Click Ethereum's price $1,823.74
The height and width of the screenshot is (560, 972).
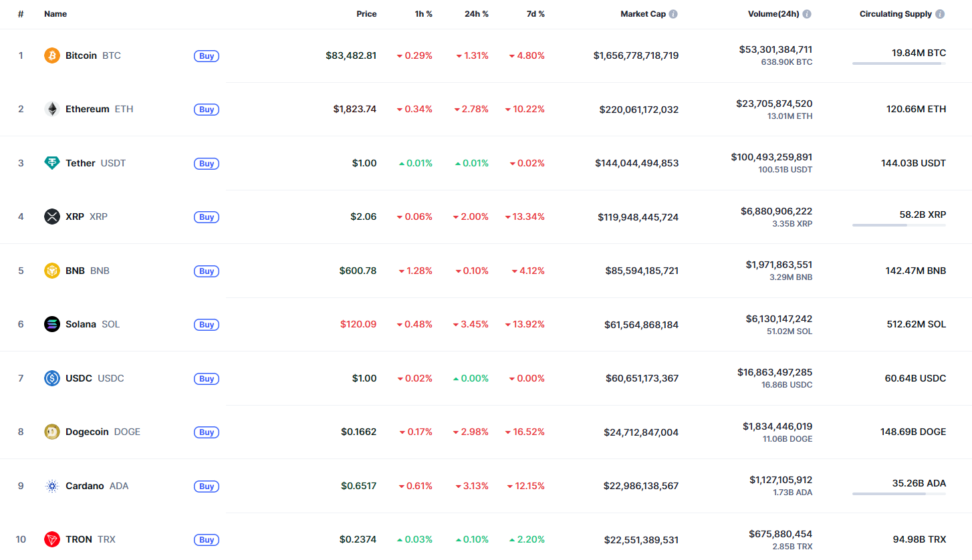(355, 109)
